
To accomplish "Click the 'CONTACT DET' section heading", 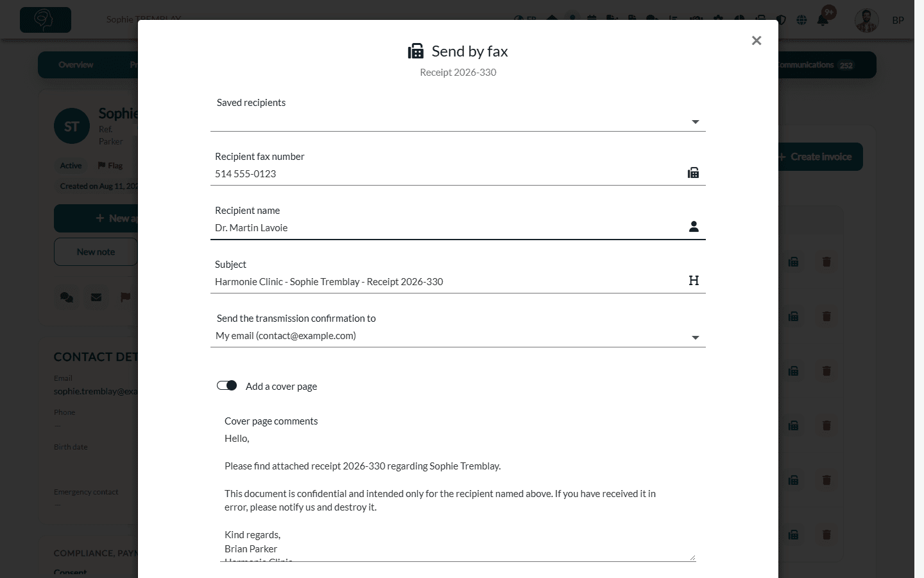I will (x=96, y=357).
